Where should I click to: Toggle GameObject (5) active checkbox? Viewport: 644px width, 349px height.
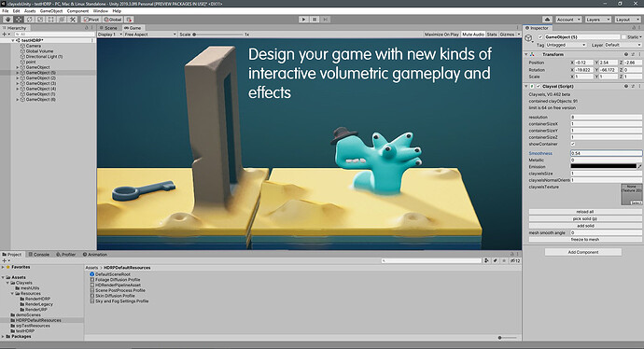tap(540, 37)
